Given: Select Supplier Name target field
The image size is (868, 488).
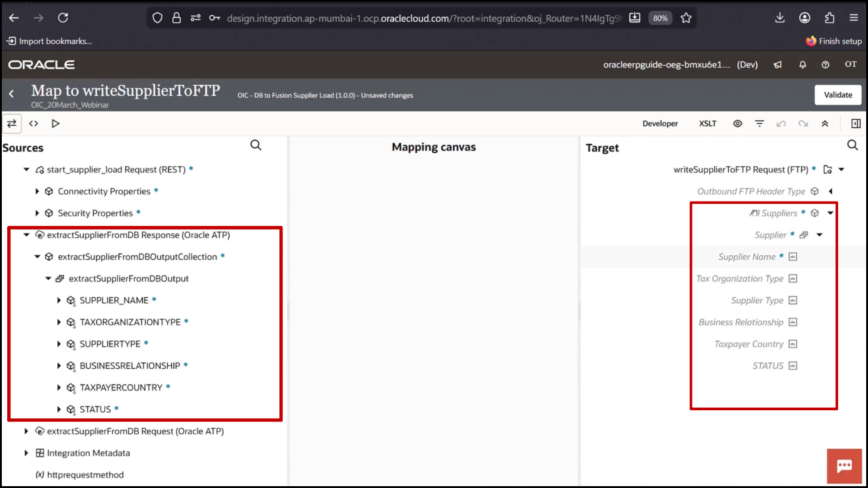Looking at the screenshot, I should (x=747, y=257).
